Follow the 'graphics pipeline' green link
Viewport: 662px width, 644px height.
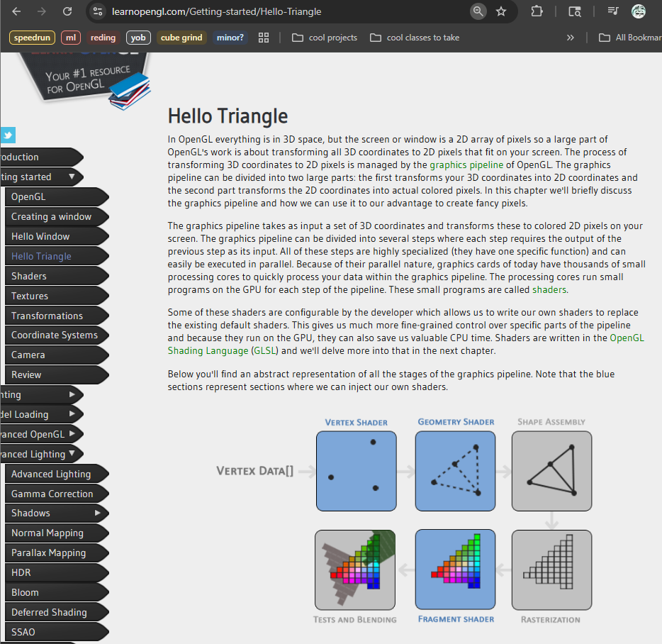pyautogui.click(x=466, y=165)
